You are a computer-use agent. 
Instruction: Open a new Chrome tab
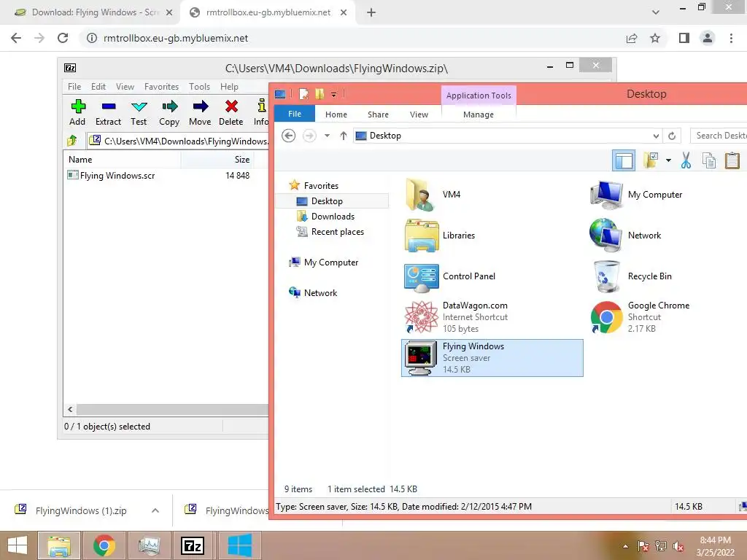[371, 12]
